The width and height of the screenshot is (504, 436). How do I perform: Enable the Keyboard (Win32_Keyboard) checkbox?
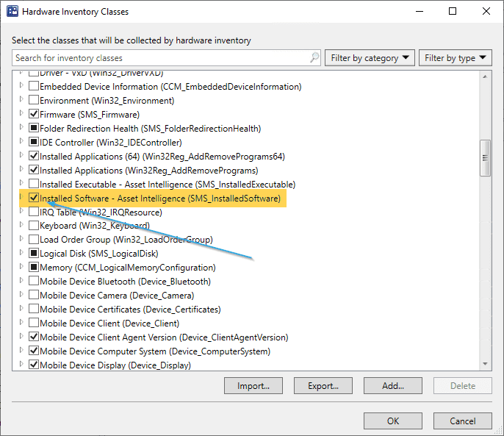[34, 226]
